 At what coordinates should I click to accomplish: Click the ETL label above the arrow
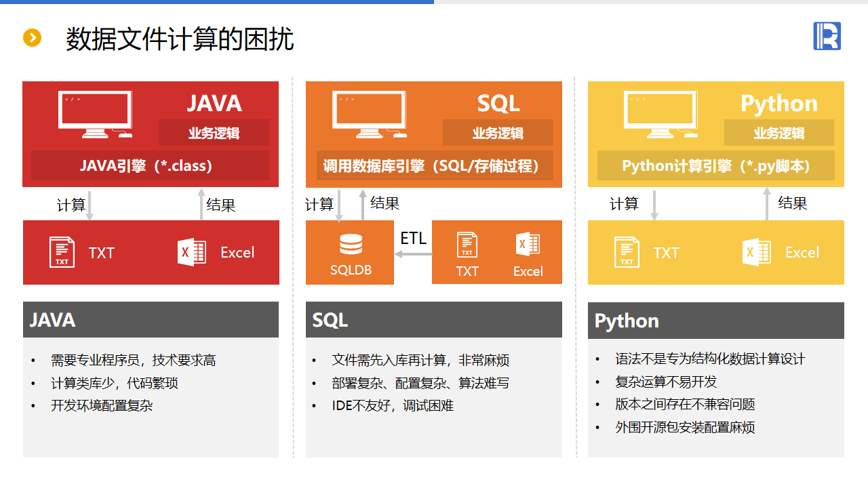pos(414,239)
